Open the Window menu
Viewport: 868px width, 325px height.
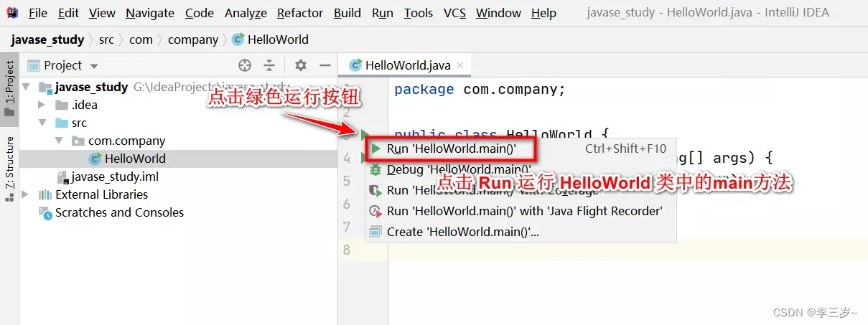pyautogui.click(x=498, y=13)
